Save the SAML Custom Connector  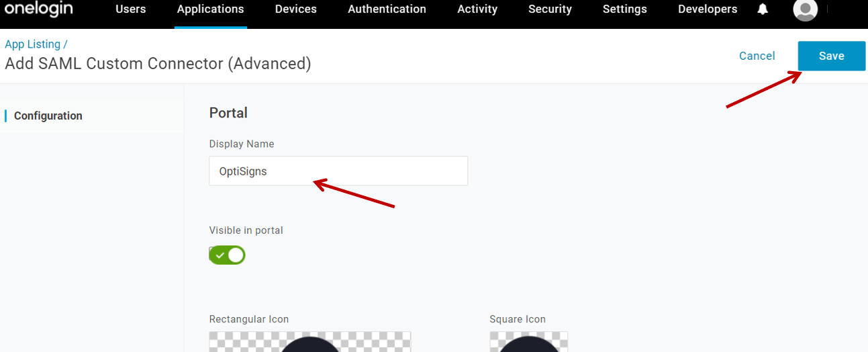pos(831,56)
